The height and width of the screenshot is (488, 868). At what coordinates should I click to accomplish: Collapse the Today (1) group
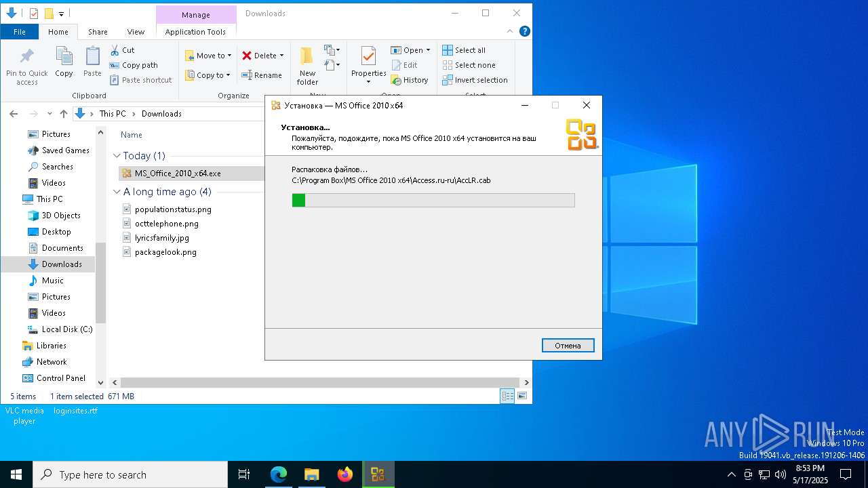pos(117,156)
